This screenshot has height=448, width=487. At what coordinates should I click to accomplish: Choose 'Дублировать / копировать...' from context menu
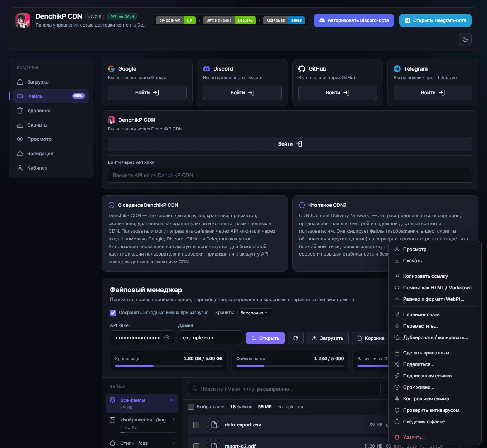(x=435, y=338)
